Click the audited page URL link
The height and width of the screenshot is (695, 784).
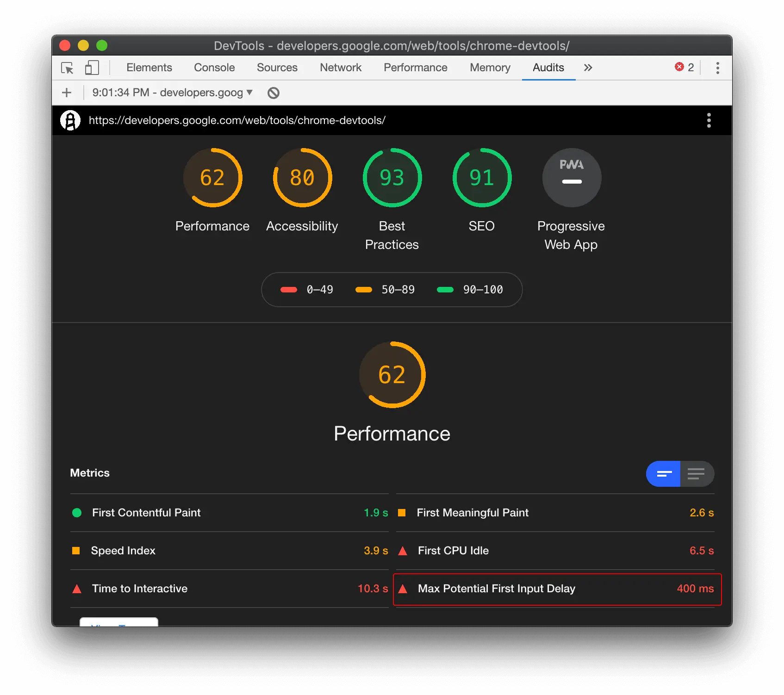pos(237,120)
